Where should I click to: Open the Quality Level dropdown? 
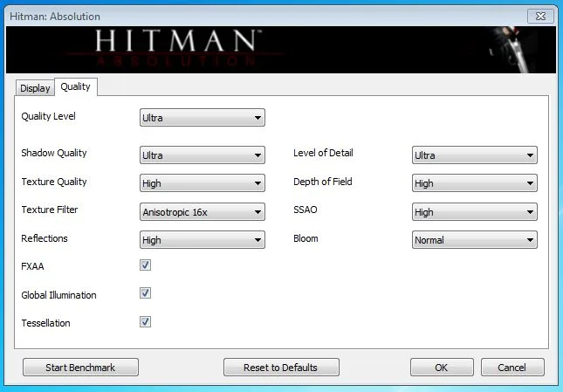(x=203, y=117)
